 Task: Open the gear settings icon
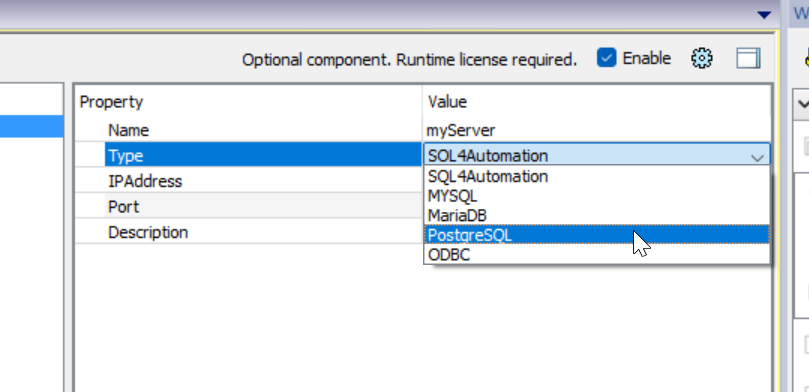(702, 58)
